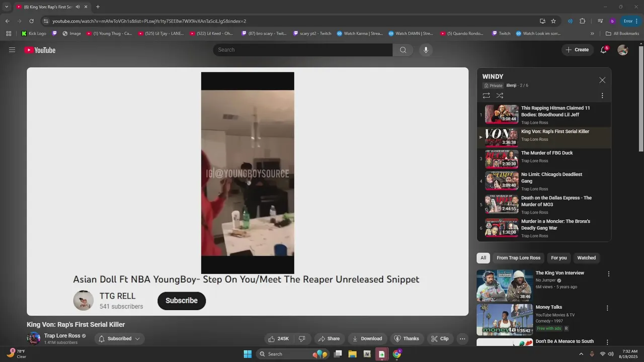Select the For you chip
The image size is (644, 362).
pos(558,258)
